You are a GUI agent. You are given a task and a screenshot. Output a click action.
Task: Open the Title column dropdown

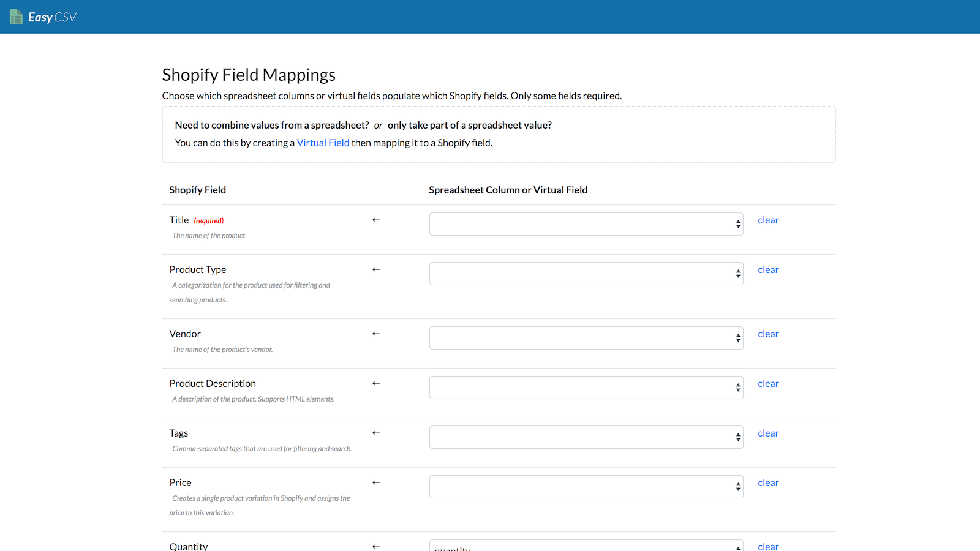click(x=586, y=224)
